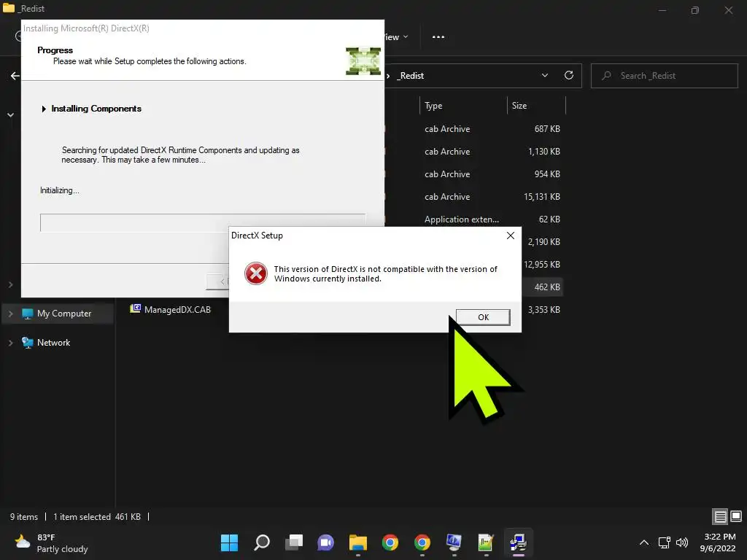
Task: Expand the Network tree node
Action: pyautogui.click(x=10, y=343)
